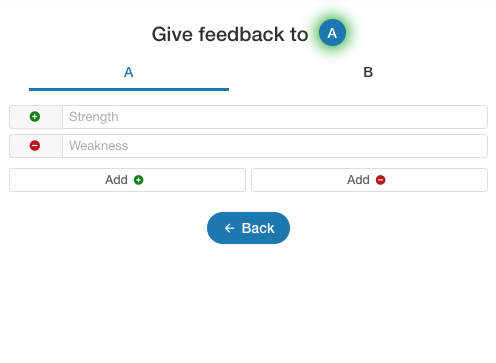
Task: Click the gray prefix box of Weakness row
Action: tap(36, 146)
